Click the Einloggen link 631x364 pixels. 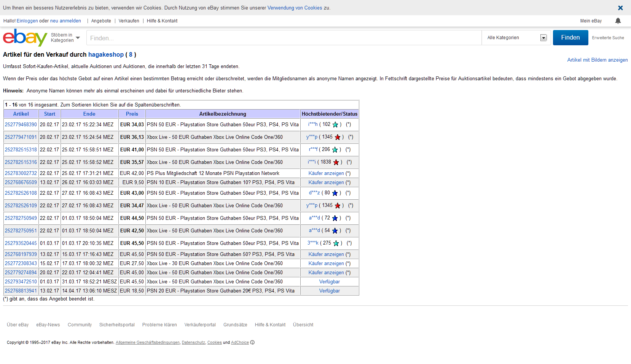27,21
